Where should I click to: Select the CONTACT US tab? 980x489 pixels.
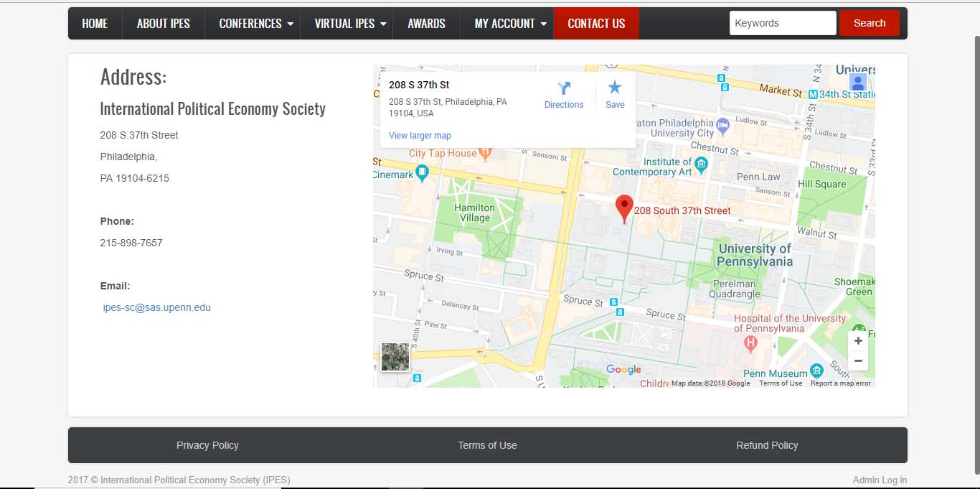[596, 24]
